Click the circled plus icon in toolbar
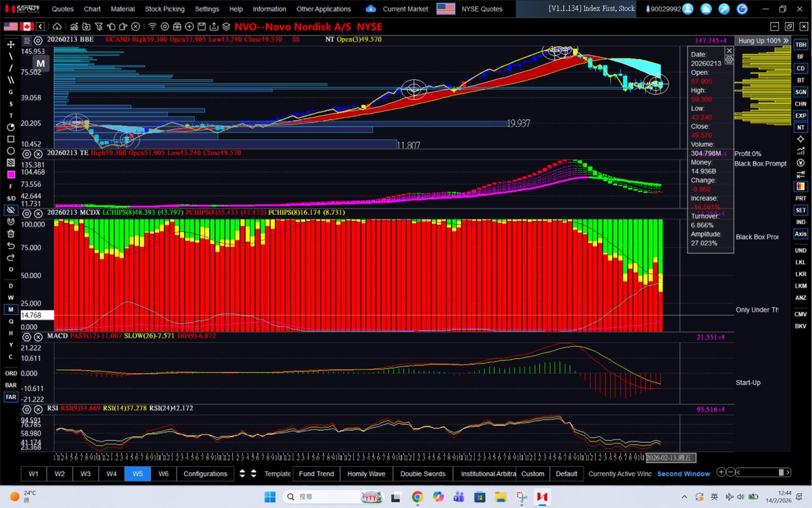The image size is (812, 508). 189,26
